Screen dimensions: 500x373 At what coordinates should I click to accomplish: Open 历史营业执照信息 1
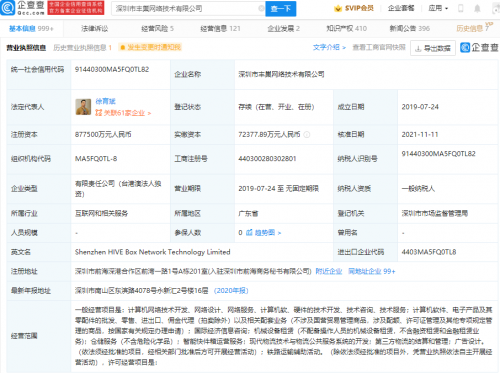click(82, 48)
